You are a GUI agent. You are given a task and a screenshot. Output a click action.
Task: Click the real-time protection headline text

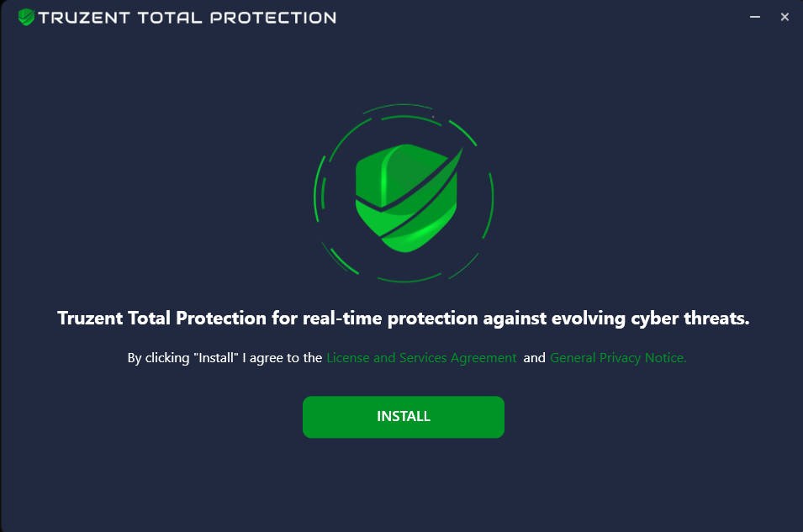(403, 319)
